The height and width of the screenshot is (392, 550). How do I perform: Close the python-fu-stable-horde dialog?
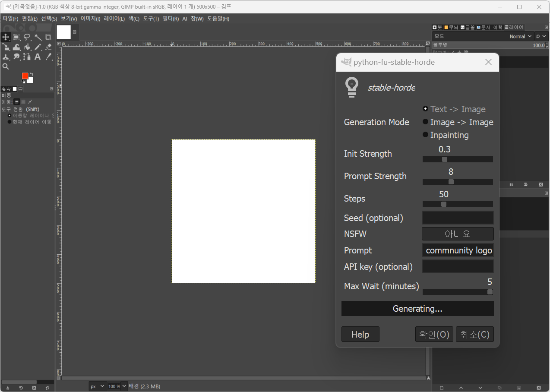point(488,62)
